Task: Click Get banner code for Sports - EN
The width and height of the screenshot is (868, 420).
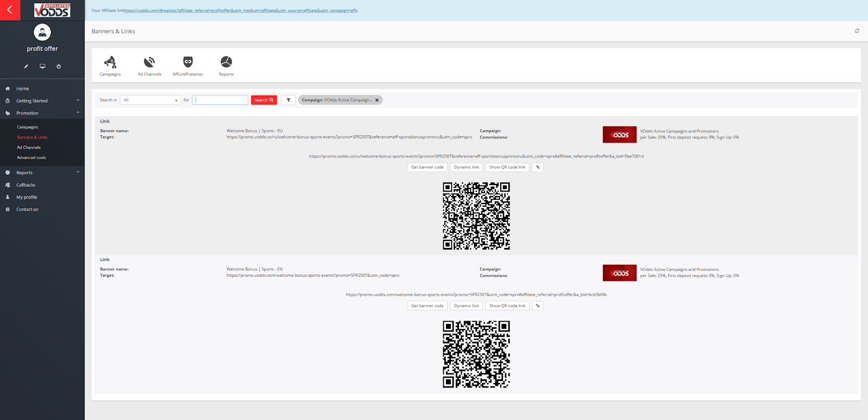Action: pos(427,306)
